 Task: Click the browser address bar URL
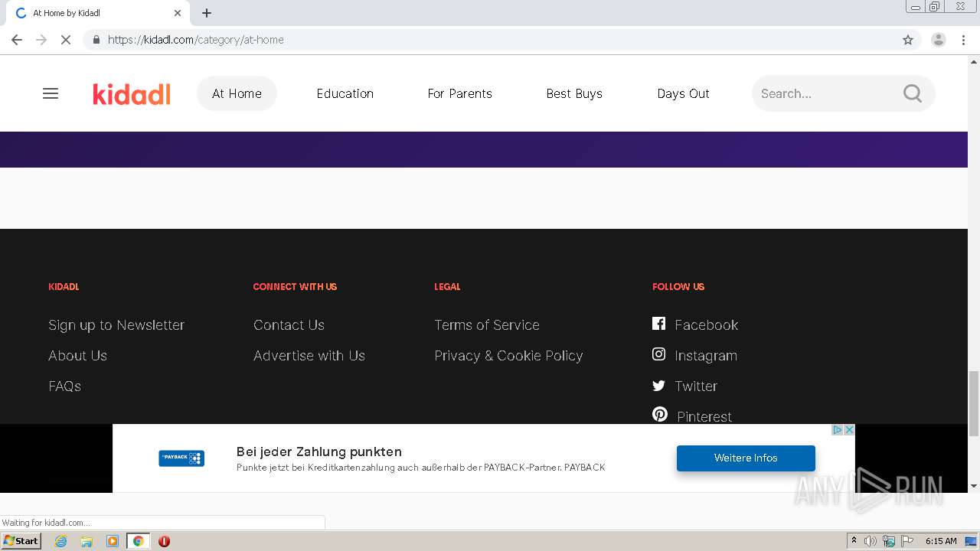195,40
